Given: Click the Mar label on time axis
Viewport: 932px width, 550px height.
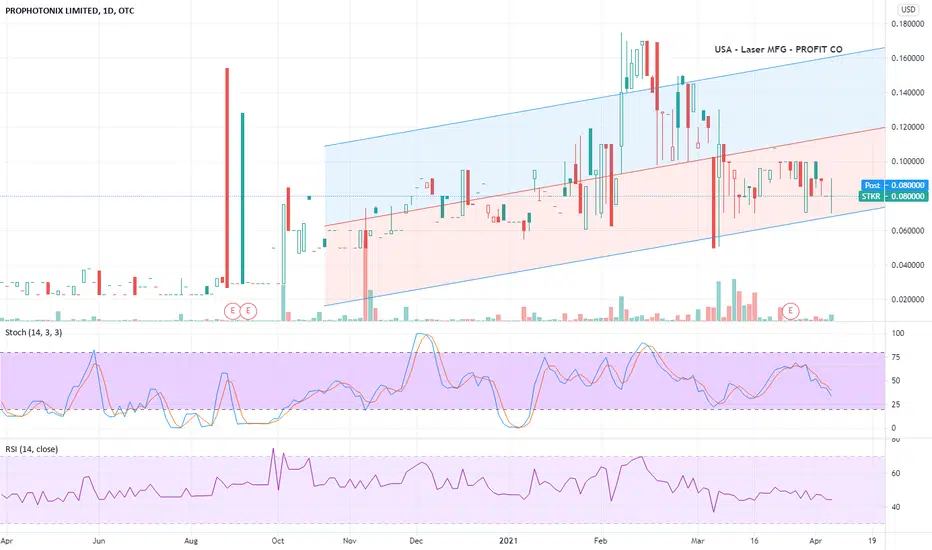Looking at the screenshot, I should click(698, 540).
